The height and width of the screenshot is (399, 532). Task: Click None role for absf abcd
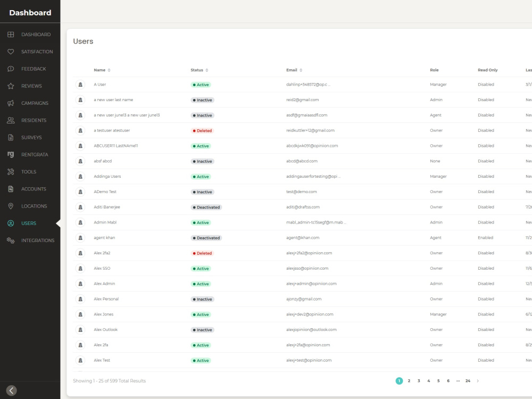point(435,161)
